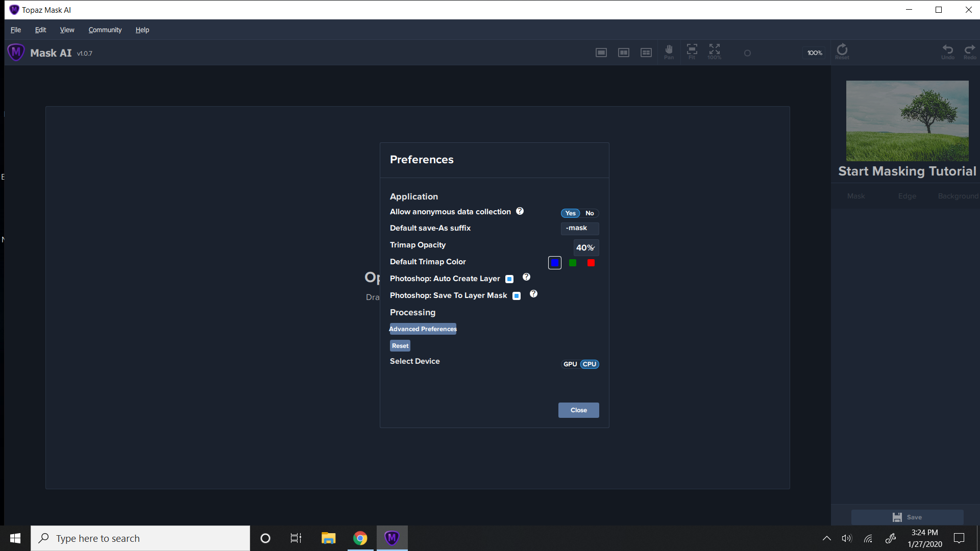Open help for anonymous data collection
This screenshot has width=980, height=551.
(x=520, y=211)
